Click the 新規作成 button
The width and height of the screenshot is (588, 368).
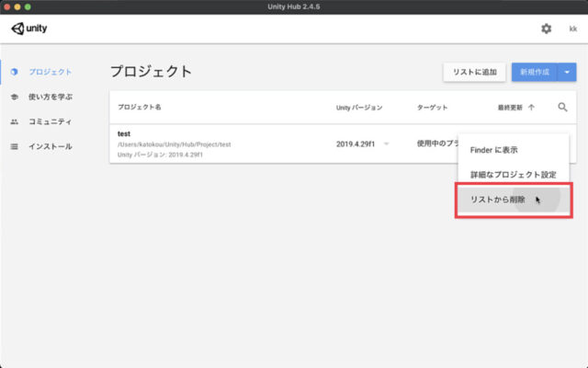click(x=535, y=72)
